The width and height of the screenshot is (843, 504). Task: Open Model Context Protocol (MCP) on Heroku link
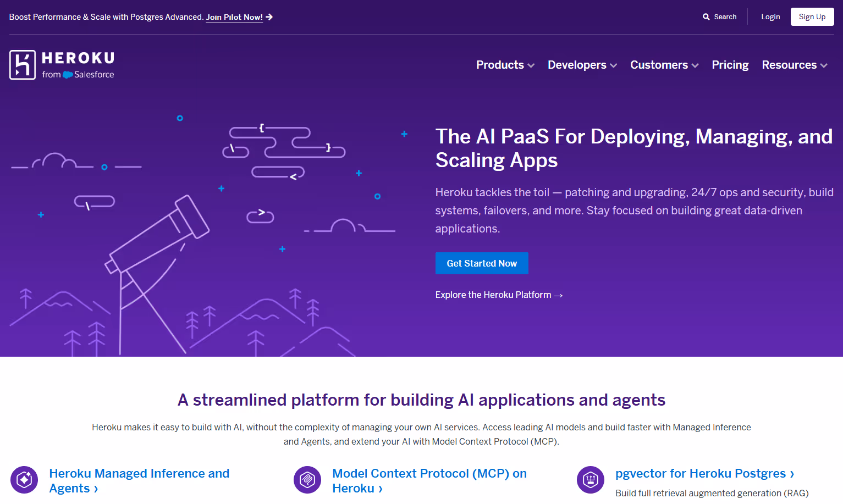(x=429, y=481)
